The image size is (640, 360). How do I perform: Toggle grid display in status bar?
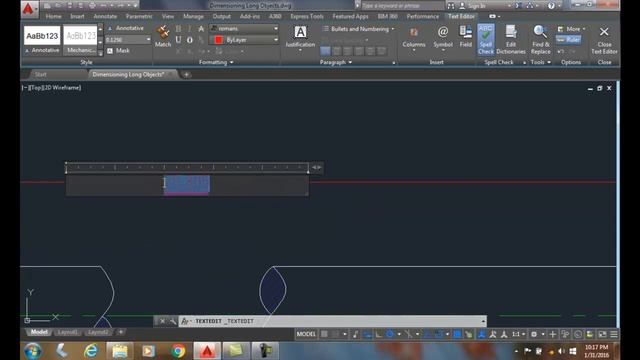click(x=324, y=334)
